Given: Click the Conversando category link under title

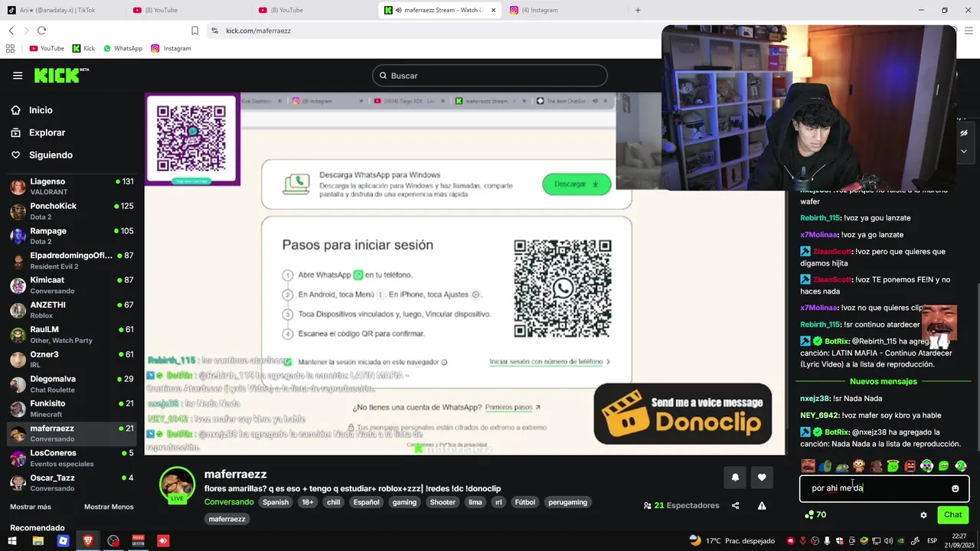Looking at the screenshot, I should coord(229,502).
